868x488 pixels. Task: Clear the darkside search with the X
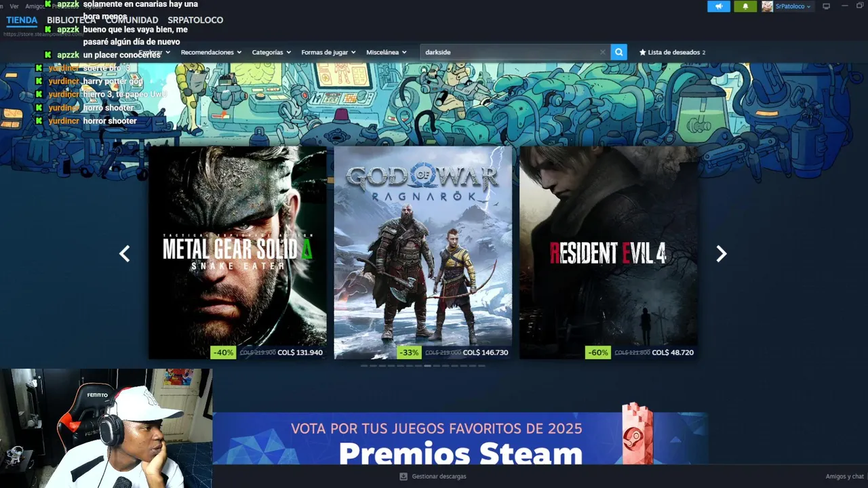pos(602,52)
